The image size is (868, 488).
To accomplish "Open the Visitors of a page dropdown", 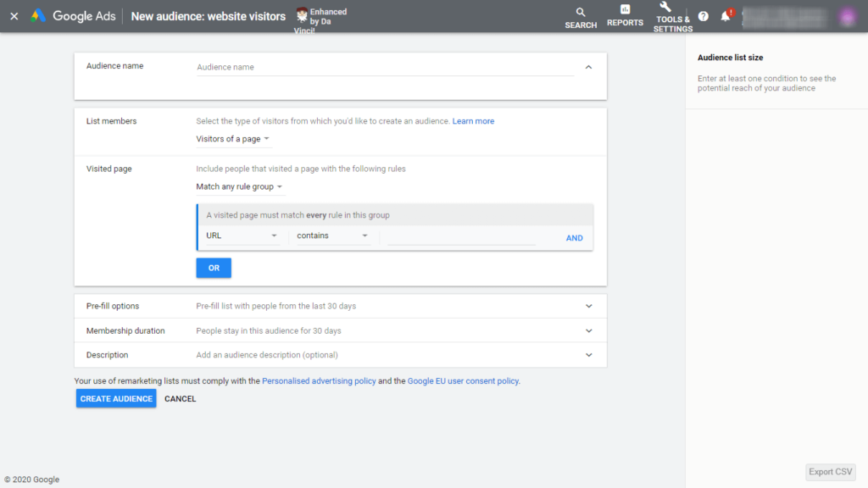I will (x=233, y=139).
